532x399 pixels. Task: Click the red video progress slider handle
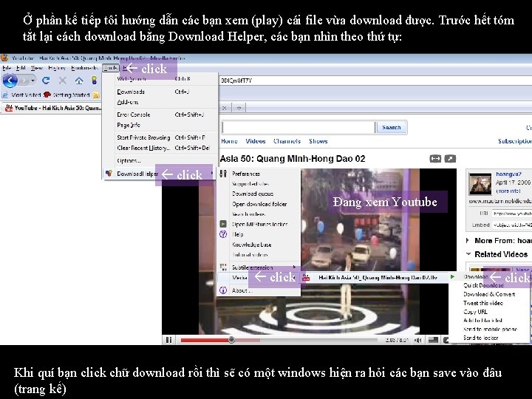[231, 340]
